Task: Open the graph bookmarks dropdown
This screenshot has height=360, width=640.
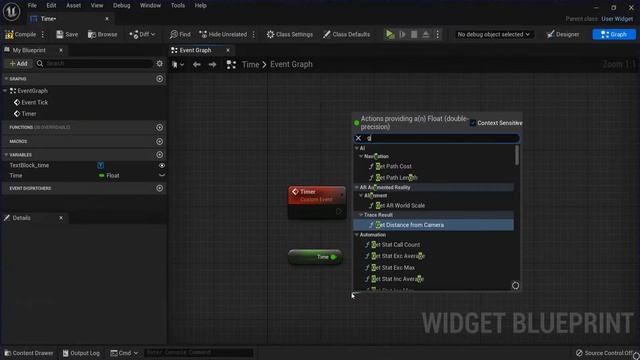Action: [178, 64]
